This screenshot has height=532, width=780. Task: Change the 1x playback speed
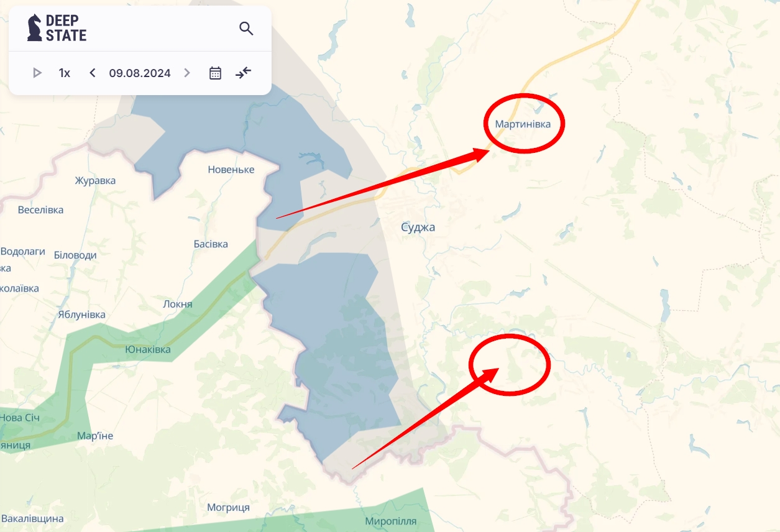pyautogui.click(x=65, y=73)
